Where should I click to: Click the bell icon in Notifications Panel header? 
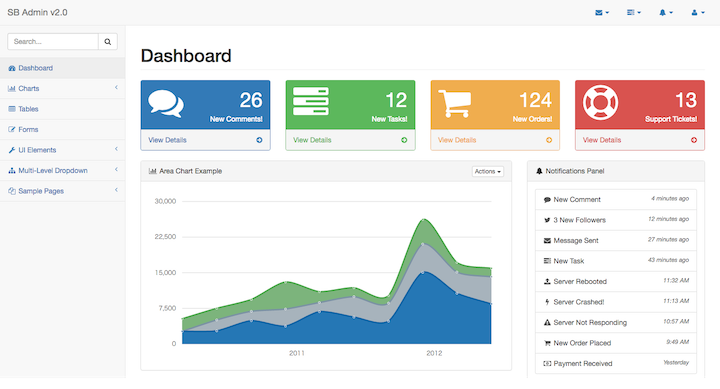click(x=539, y=171)
